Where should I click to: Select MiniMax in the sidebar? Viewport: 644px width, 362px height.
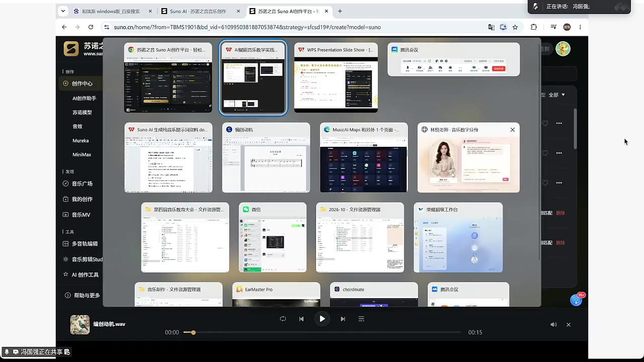click(x=82, y=155)
